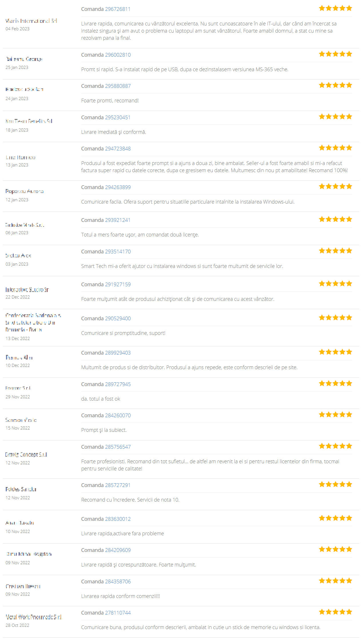Click the fifth star for order 295230451

350,116
